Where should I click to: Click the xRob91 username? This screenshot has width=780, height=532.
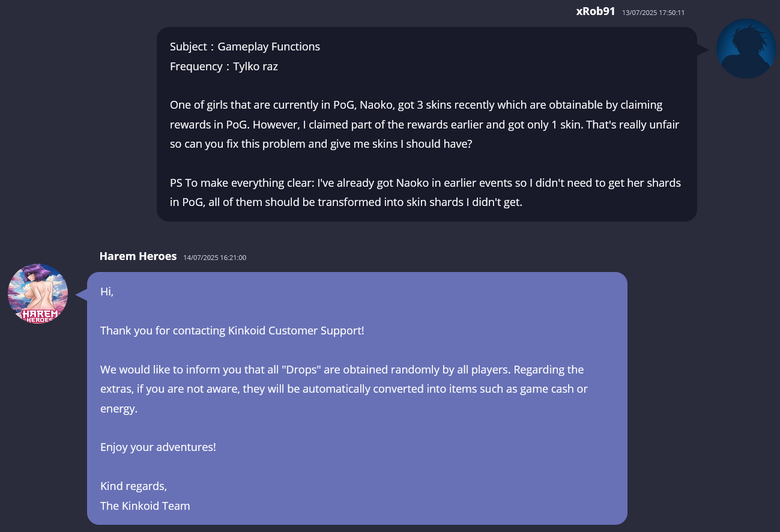[x=595, y=11]
